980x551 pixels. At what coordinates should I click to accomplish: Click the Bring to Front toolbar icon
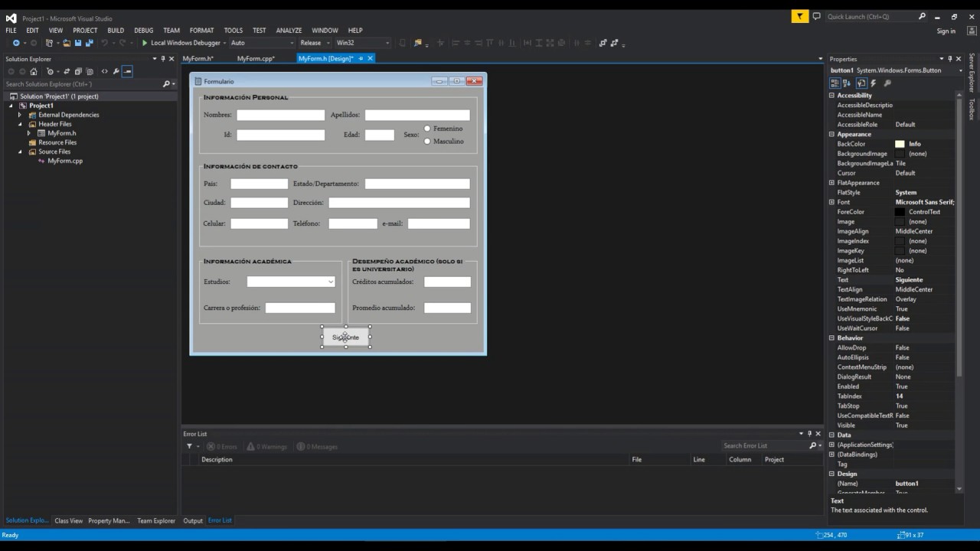tap(603, 43)
